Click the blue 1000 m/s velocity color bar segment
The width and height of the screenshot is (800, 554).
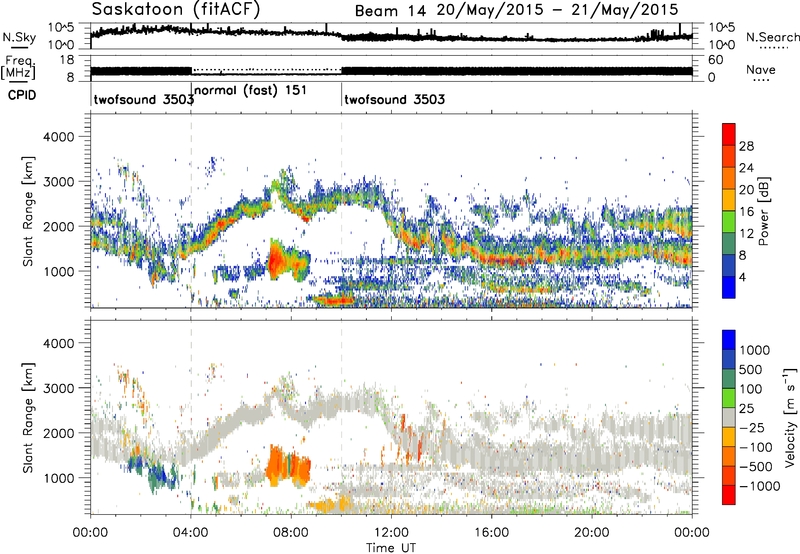[729, 340]
